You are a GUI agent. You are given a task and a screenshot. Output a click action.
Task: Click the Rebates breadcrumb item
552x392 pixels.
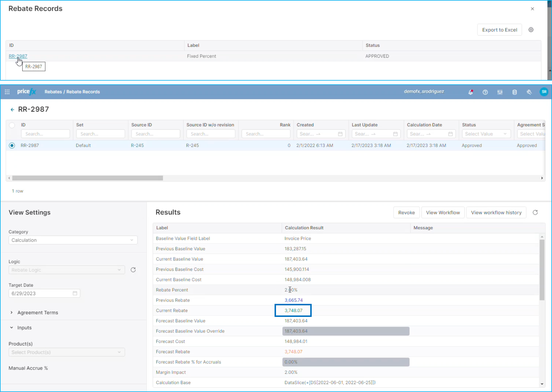pos(53,92)
